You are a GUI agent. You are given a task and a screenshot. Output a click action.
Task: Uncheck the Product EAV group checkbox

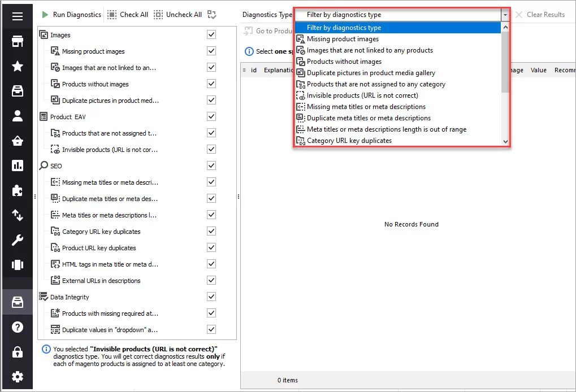[211, 116]
